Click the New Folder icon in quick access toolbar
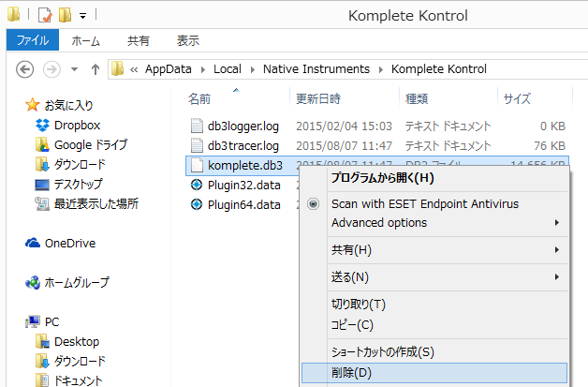 click(65, 15)
